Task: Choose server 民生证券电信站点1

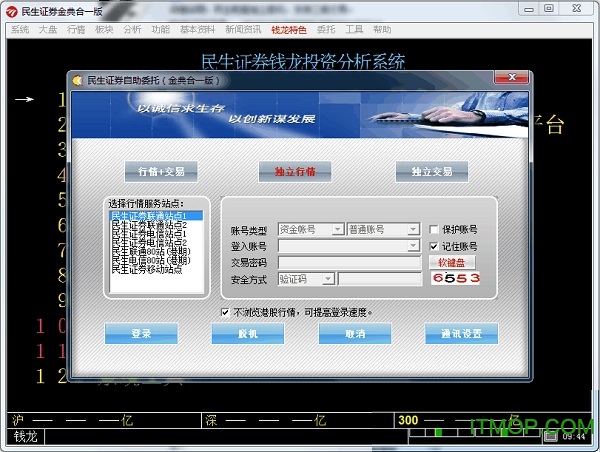Action: click(156, 233)
